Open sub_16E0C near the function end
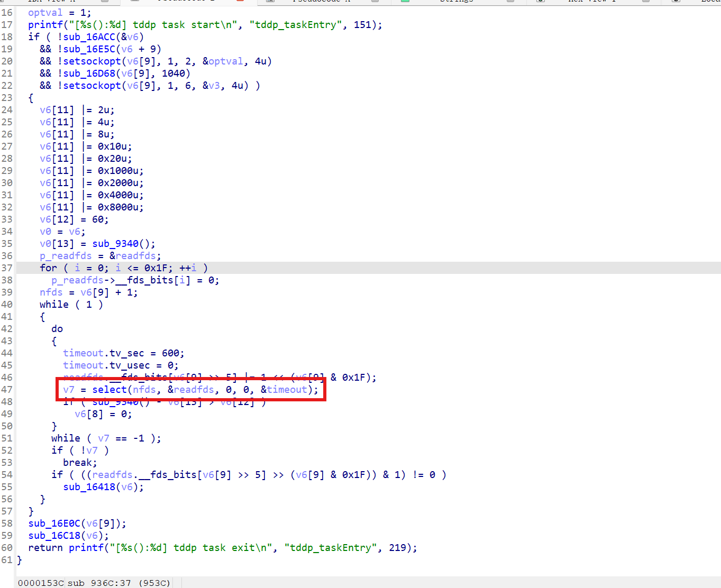This screenshot has width=721, height=588. [54, 523]
